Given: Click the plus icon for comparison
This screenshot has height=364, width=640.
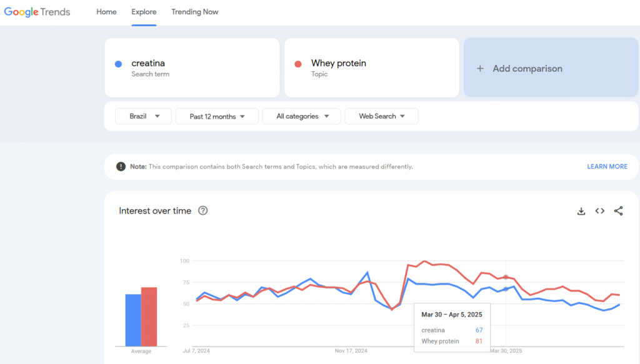Looking at the screenshot, I should coord(480,69).
